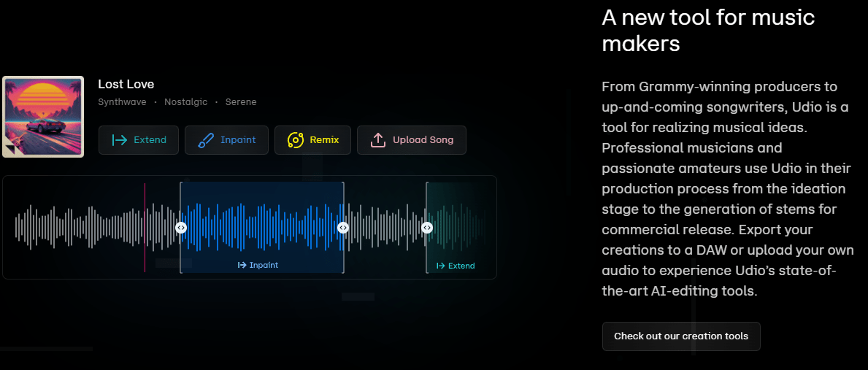The height and width of the screenshot is (370, 868).
Task: Click the Inpaint brush icon
Action: click(x=206, y=140)
